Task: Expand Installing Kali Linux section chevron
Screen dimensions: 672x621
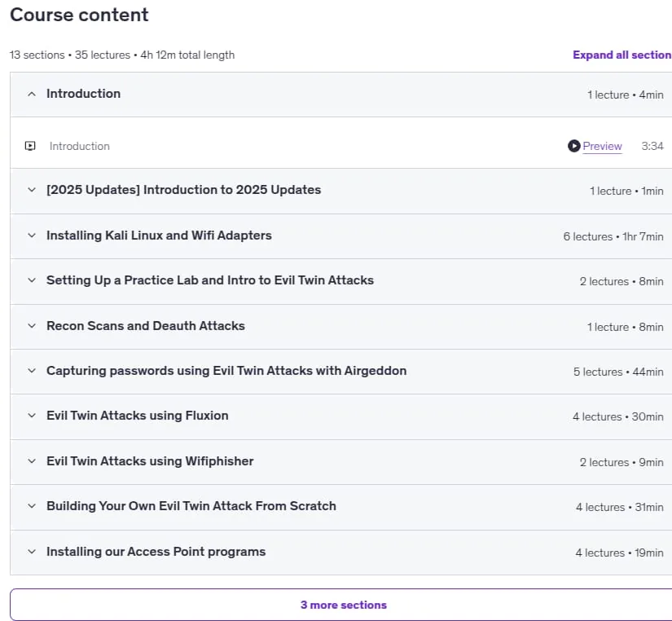Action: click(32, 236)
